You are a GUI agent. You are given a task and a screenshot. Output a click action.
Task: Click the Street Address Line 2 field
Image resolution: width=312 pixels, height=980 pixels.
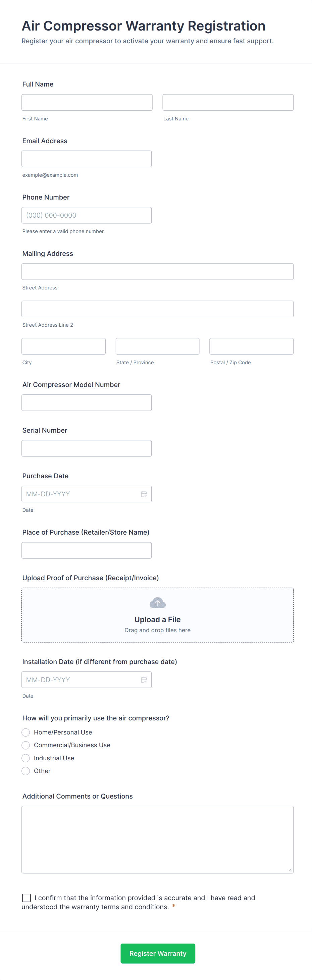(157, 309)
